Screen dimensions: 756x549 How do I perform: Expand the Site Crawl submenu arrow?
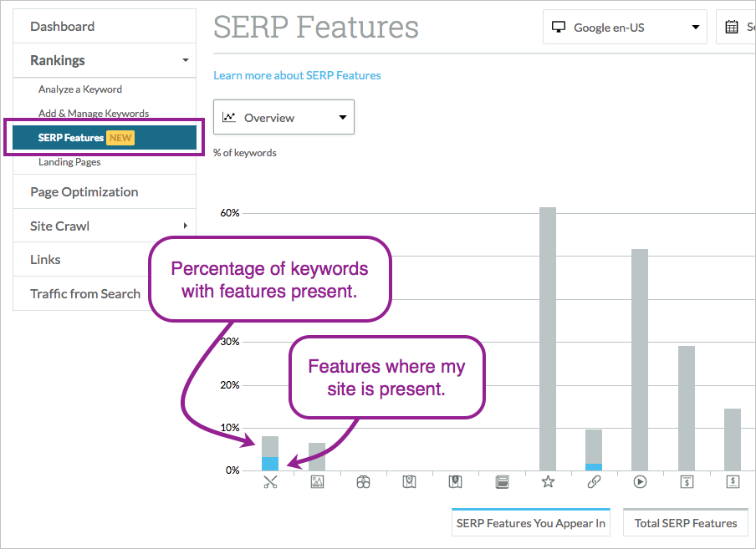(185, 226)
